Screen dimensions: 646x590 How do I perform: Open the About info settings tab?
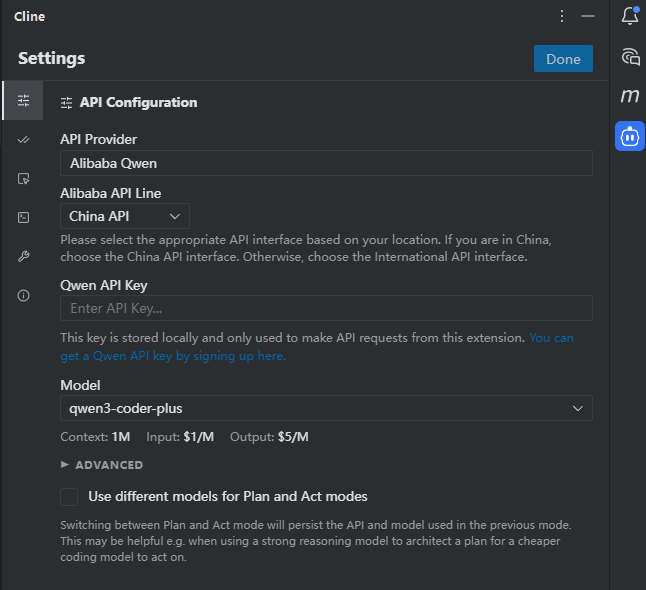pyautogui.click(x=23, y=295)
